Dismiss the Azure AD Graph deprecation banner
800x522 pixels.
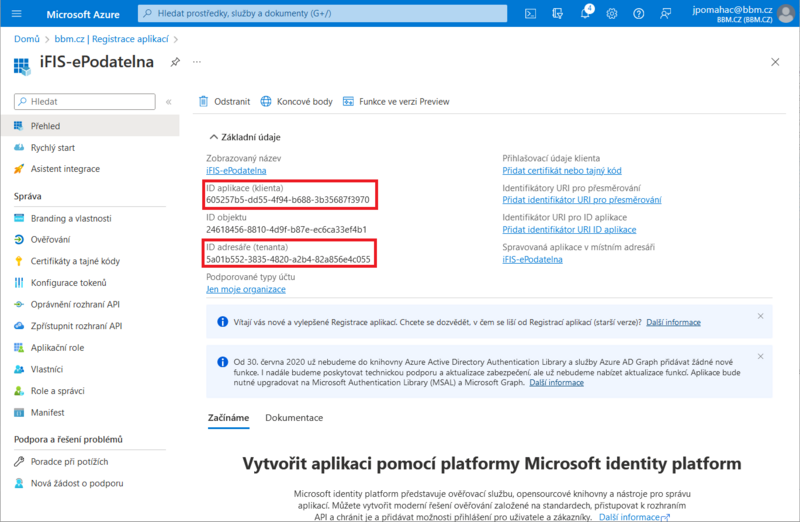coord(760,357)
